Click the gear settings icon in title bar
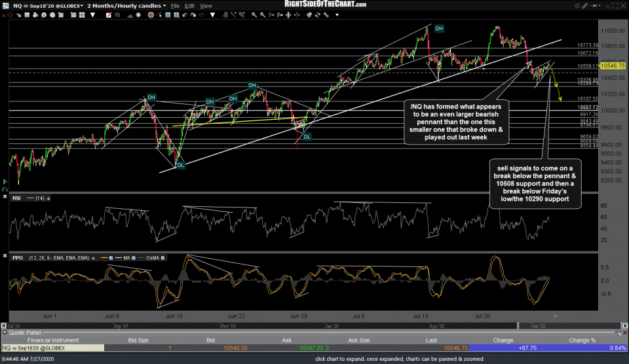Image resolution: width=629 pixels, height=364 pixels. [577, 6]
